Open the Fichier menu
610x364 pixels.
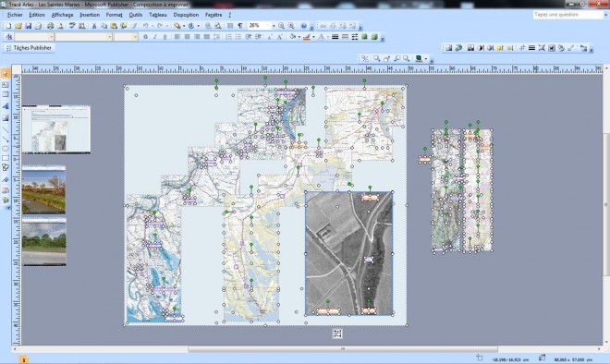[x=15, y=15]
